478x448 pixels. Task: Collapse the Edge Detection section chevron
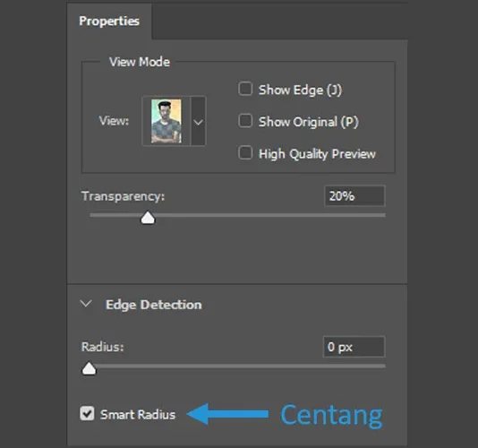[86, 304]
